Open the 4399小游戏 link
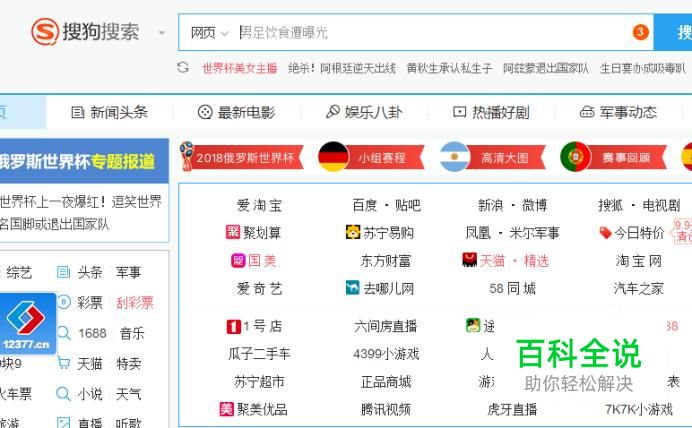692x428 pixels. (x=386, y=354)
